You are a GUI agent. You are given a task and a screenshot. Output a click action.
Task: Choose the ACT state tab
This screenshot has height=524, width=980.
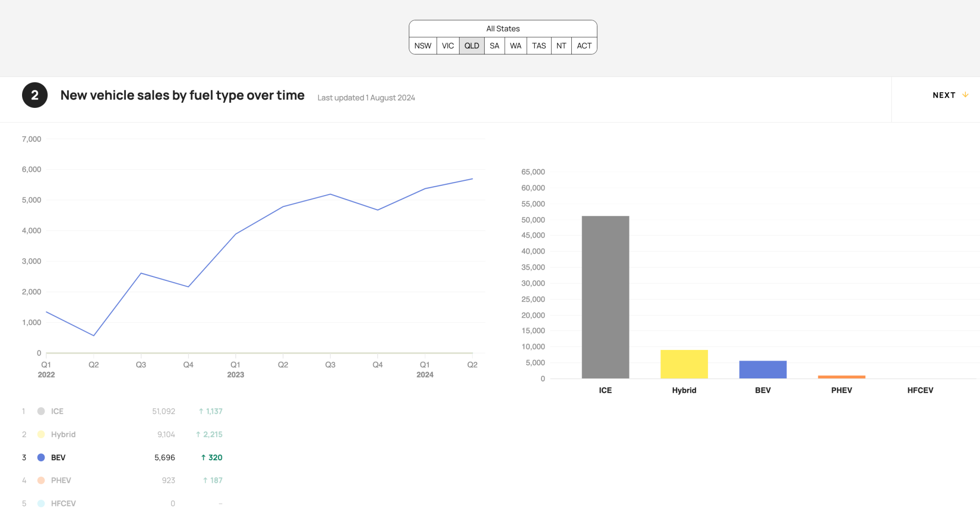click(584, 46)
